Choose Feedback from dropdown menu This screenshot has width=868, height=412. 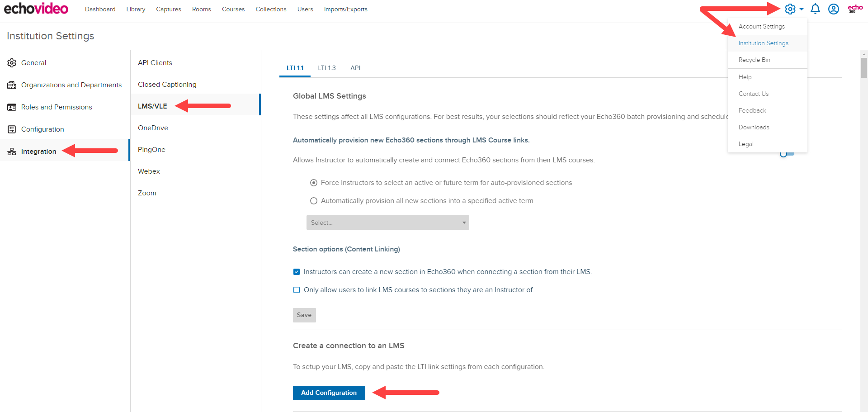(768, 110)
